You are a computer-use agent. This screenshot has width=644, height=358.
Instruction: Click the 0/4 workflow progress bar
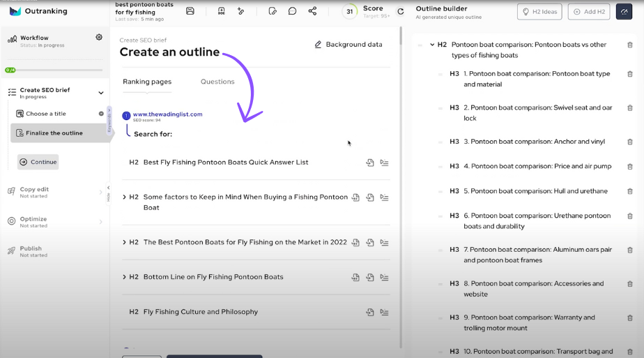tap(54, 70)
